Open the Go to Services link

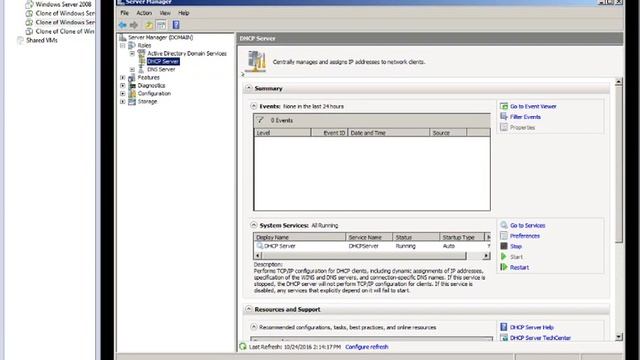(x=527, y=225)
